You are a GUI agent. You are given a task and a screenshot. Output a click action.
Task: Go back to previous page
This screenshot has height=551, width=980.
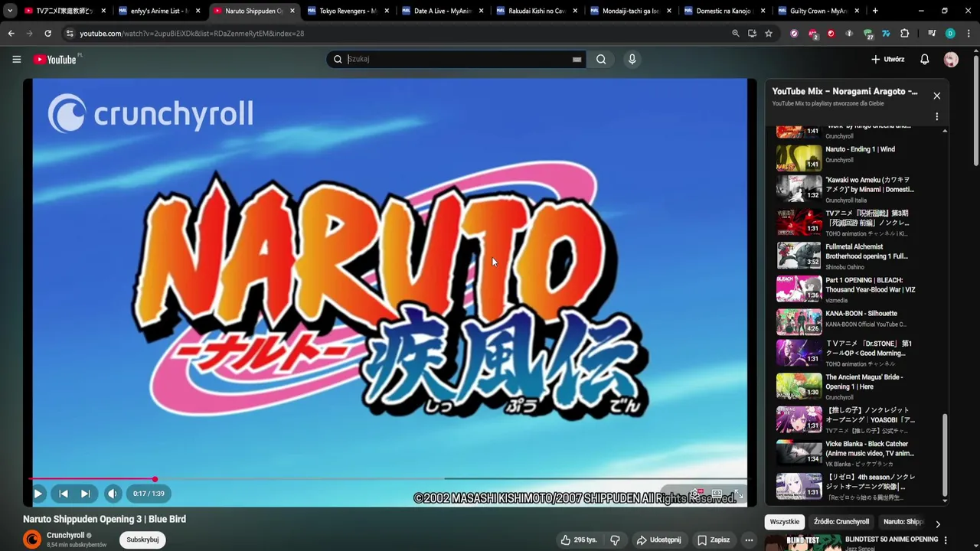point(11,34)
